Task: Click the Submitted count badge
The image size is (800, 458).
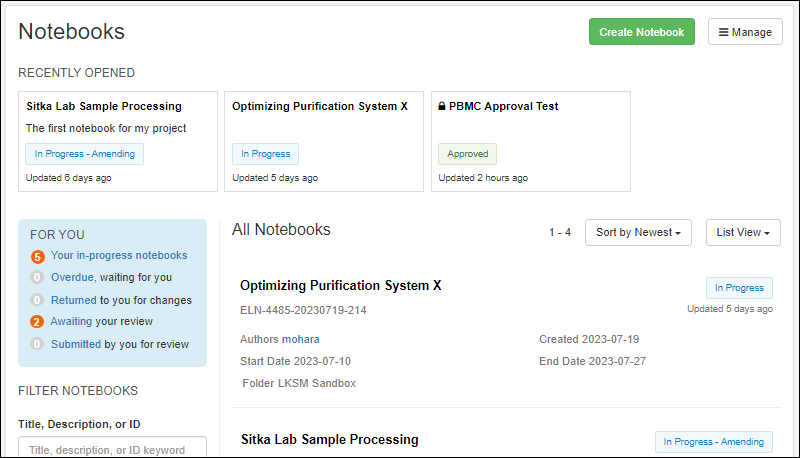Action: click(38, 344)
